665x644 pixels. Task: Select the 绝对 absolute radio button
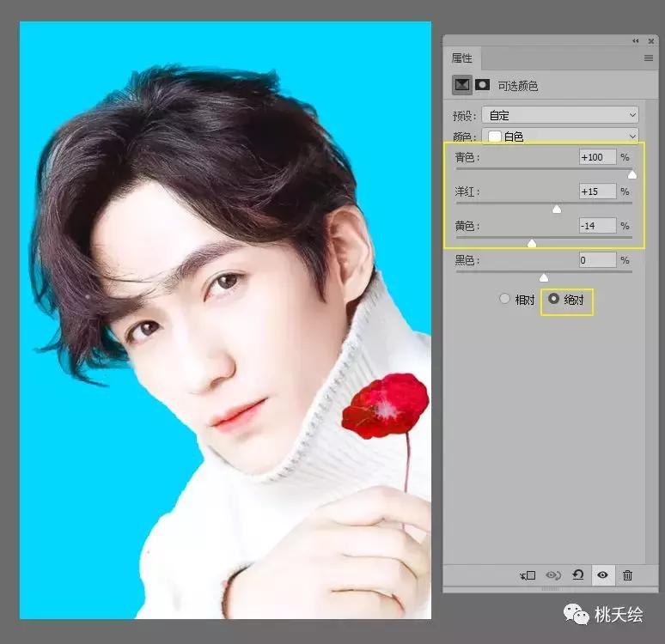tap(553, 299)
